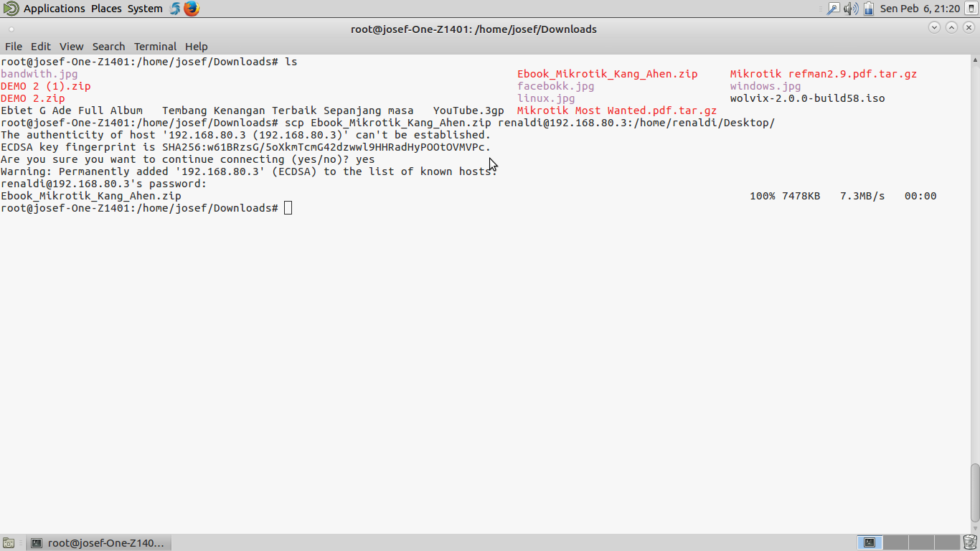
Task: Click Mikrotik Most Wanted.pdf.tar.gz file name
Action: pos(617,110)
